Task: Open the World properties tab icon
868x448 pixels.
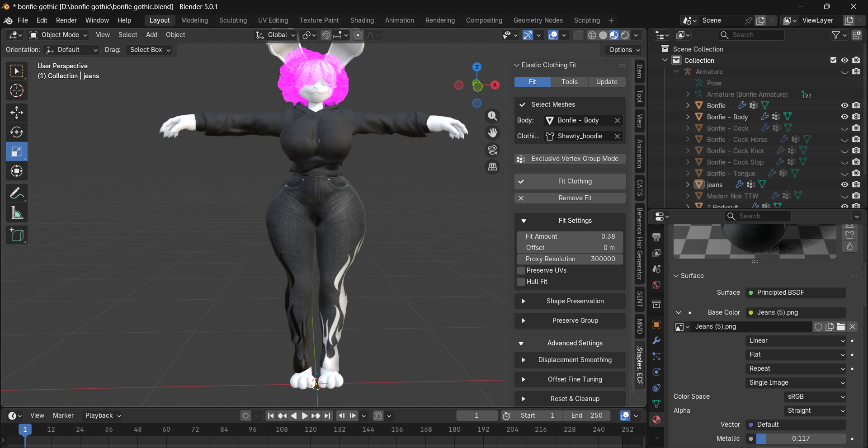Action: [656, 284]
